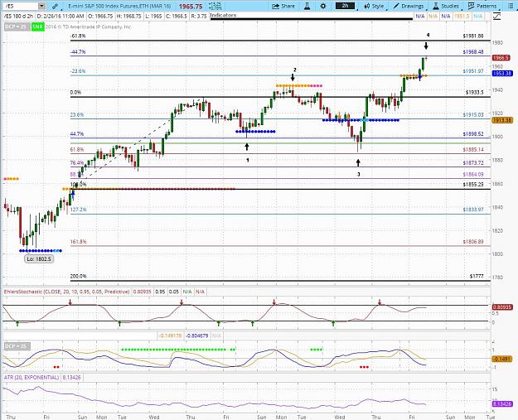Click the date value D: 2/26/16 11:00 AM

pyautogui.click(x=61, y=16)
